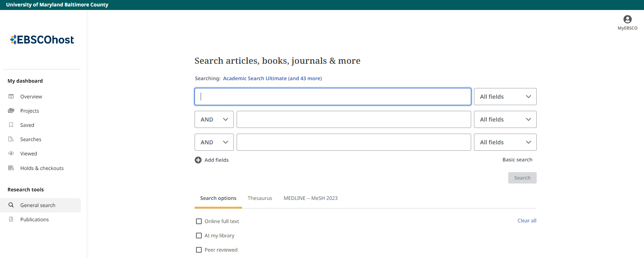The image size is (644, 258).
Task: Click the Saved bookmark icon
Action: 11,125
